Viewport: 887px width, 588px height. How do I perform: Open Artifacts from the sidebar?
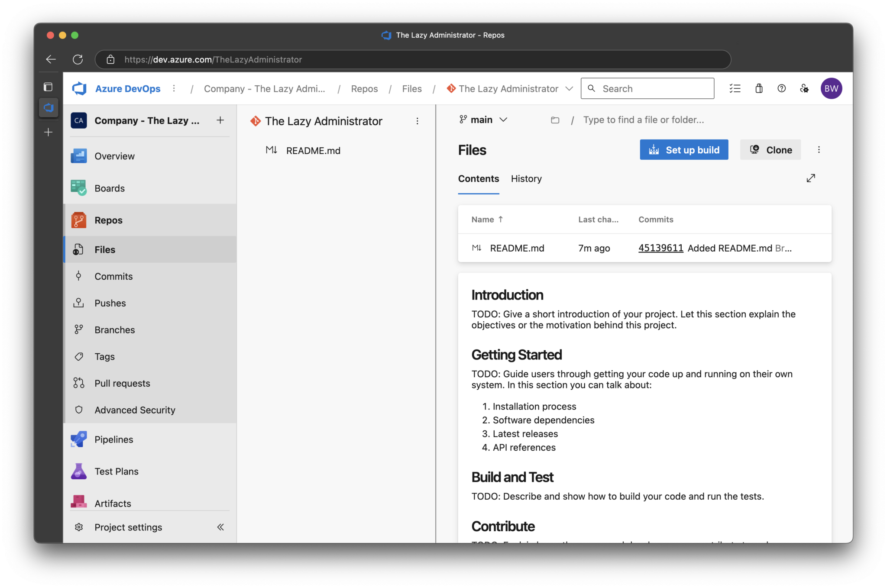click(x=150, y=503)
